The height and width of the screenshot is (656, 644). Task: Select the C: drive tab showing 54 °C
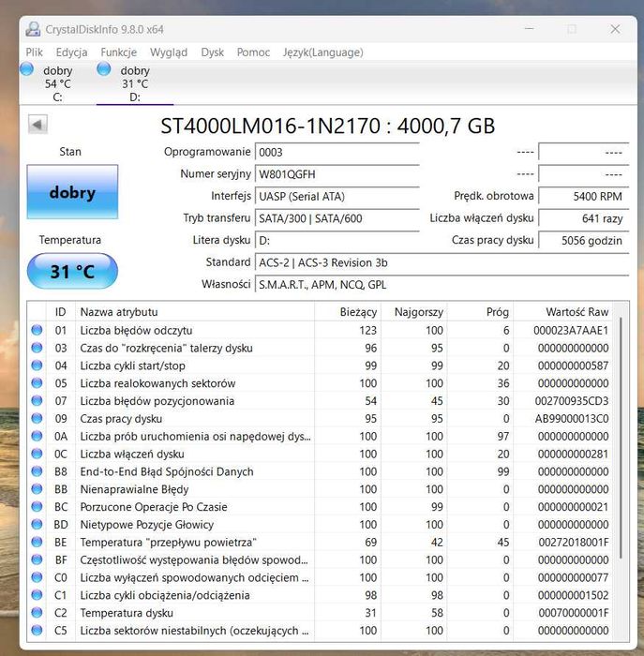tap(58, 83)
